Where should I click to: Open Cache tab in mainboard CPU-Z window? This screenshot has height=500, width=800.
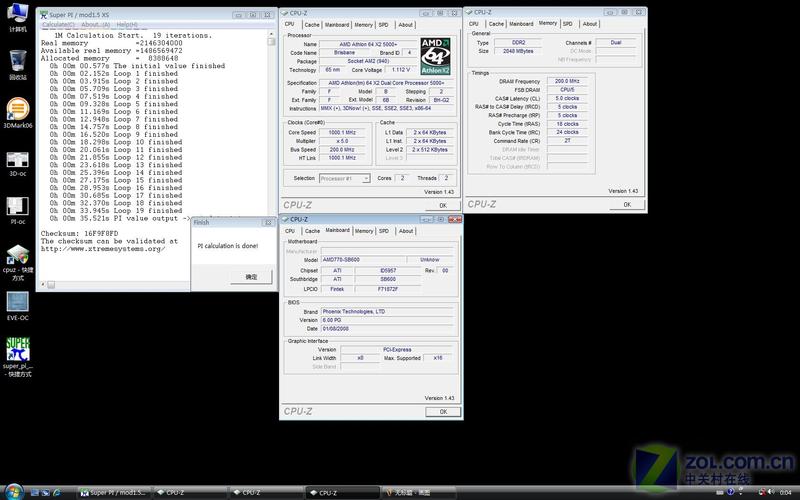(312, 231)
